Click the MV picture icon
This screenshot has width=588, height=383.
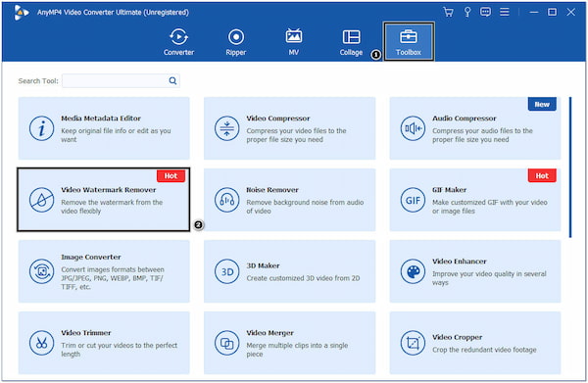point(294,35)
